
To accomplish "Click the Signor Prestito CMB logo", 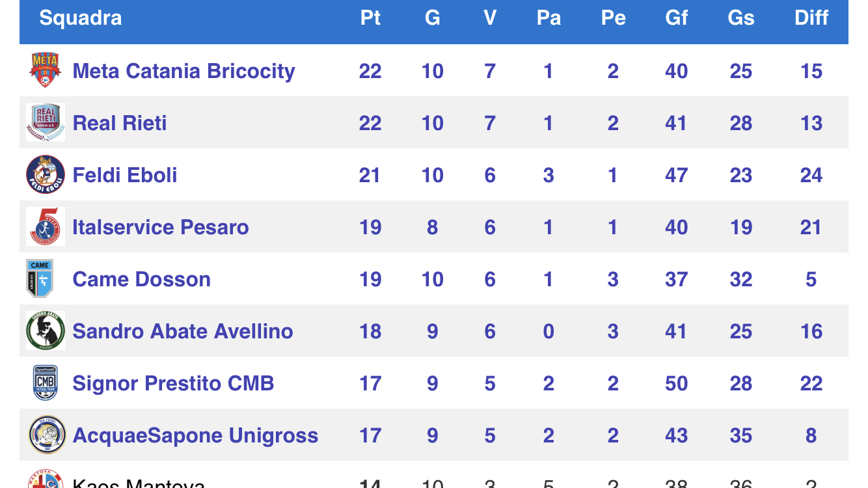I will point(46,383).
